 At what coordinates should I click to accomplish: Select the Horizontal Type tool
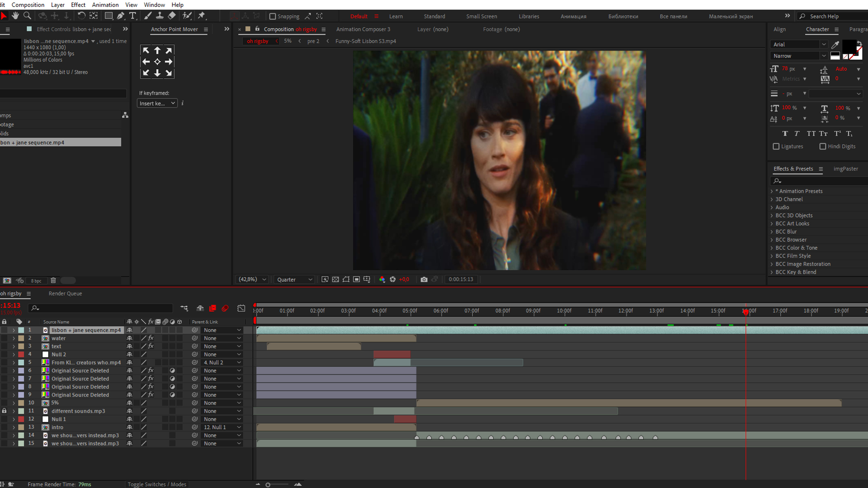pos(133,16)
